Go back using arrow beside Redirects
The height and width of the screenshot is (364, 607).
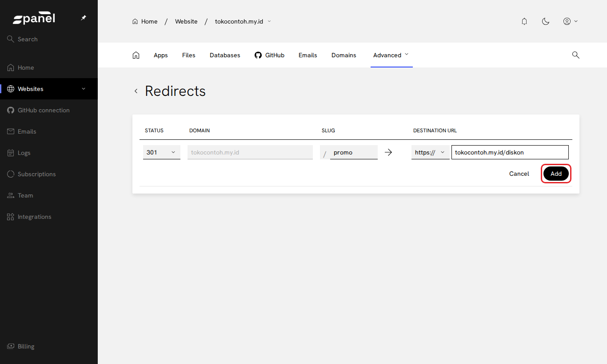click(x=136, y=91)
